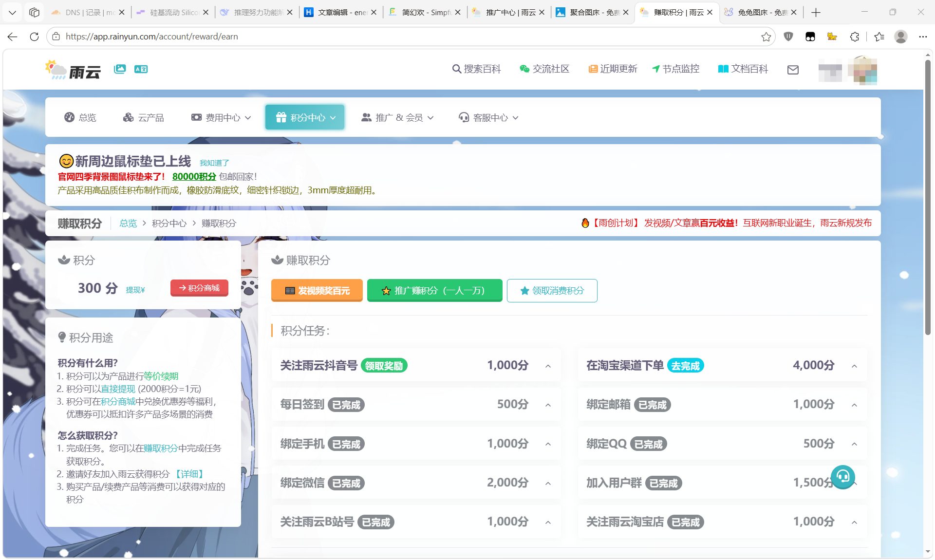
Task: Dismiss announcement with 我知道了
Action: click(x=214, y=163)
